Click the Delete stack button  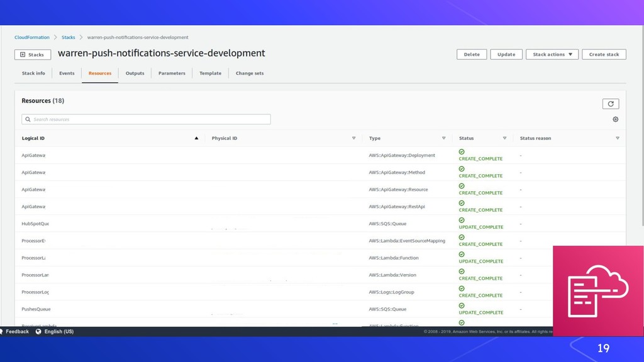pyautogui.click(x=472, y=54)
